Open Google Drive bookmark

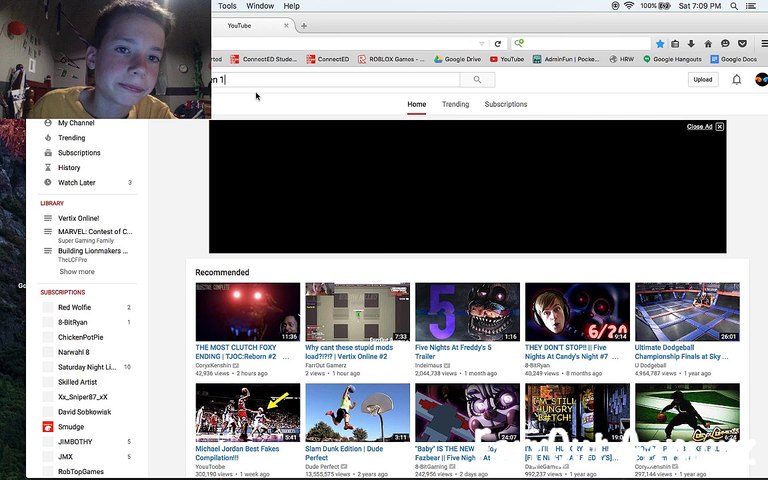coord(457,59)
